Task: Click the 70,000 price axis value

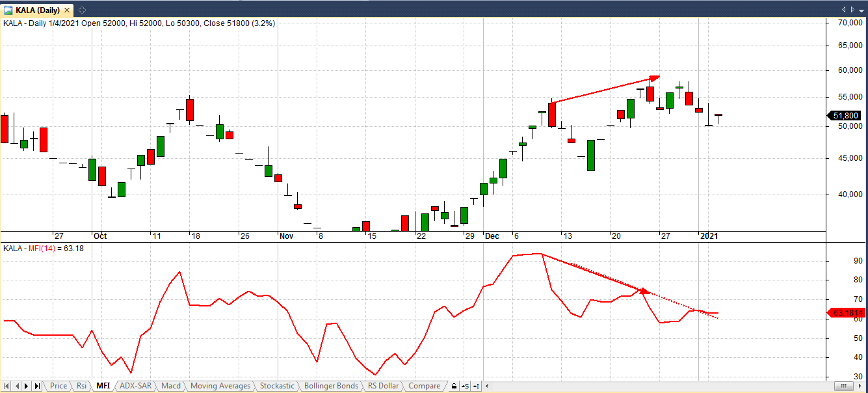Action: [x=849, y=23]
